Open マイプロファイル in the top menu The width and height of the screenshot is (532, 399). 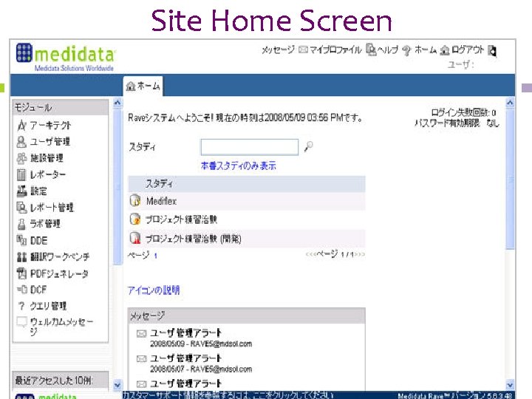[x=335, y=50]
